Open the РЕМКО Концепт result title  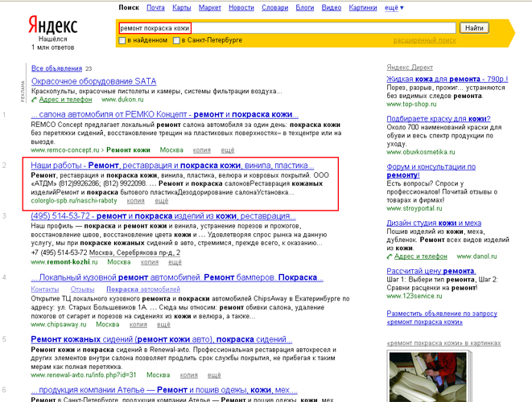point(164,114)
